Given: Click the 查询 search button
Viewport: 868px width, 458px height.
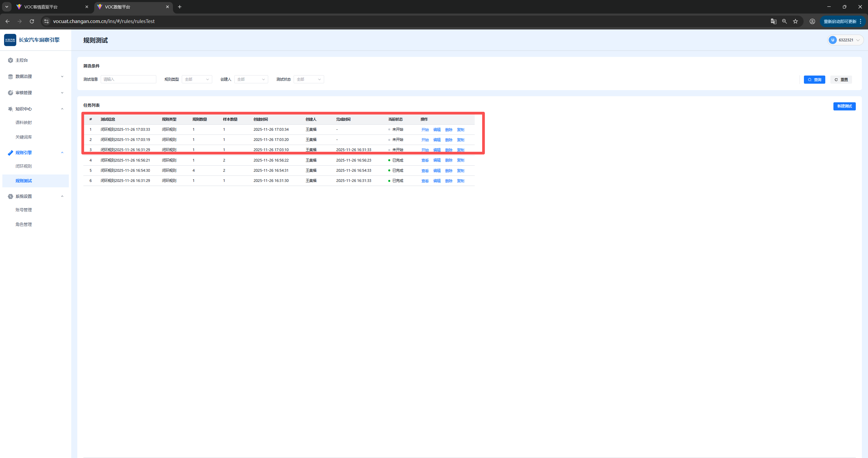Looking at the screenshot, I should coord(814,80).
